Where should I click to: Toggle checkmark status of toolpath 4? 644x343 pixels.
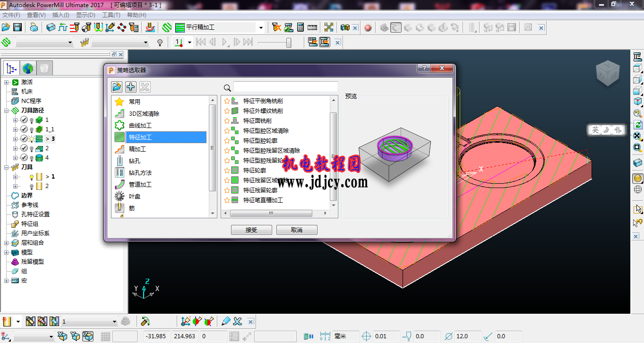(24, 158)
